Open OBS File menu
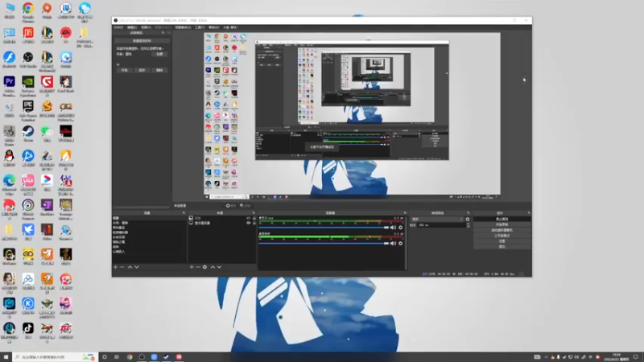 (118, 27)
